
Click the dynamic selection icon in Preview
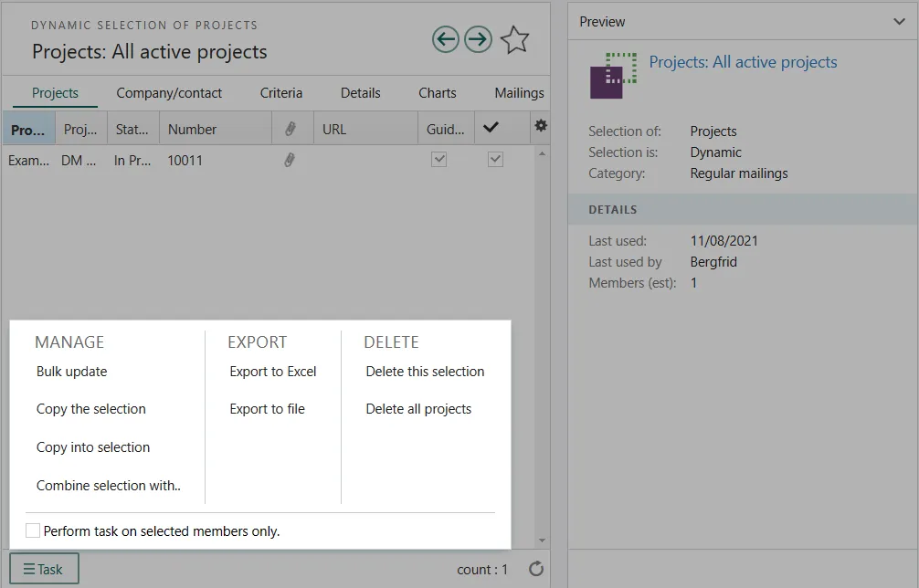612,75
